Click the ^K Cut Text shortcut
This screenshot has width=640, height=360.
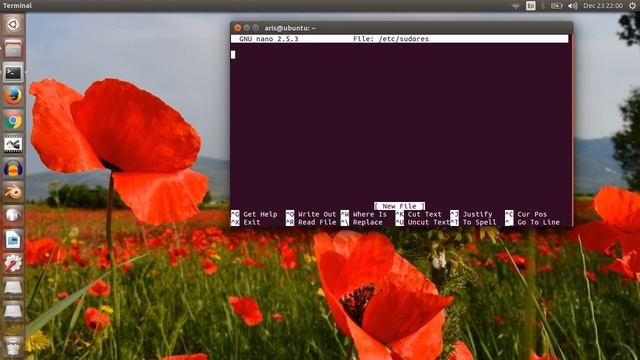coord(418,214)
